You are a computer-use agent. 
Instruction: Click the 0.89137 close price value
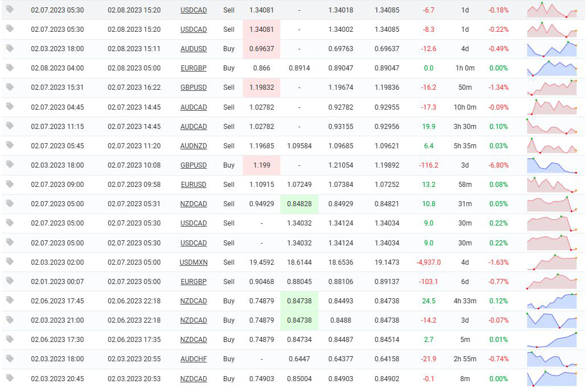[x=387, y=282]
